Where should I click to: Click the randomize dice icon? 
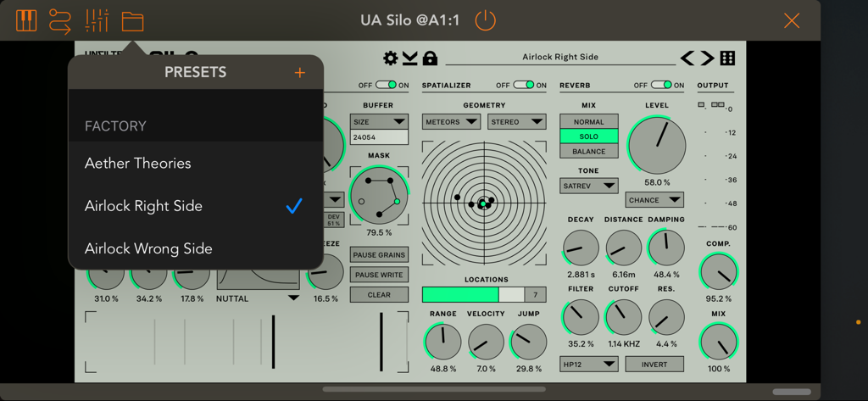728,58
